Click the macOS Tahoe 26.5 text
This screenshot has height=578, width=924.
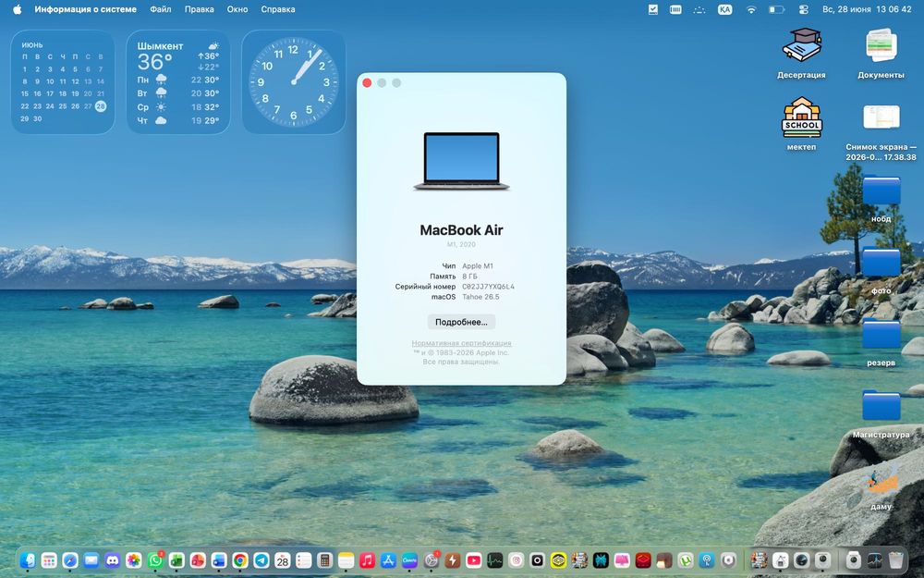tap(480, 297)
